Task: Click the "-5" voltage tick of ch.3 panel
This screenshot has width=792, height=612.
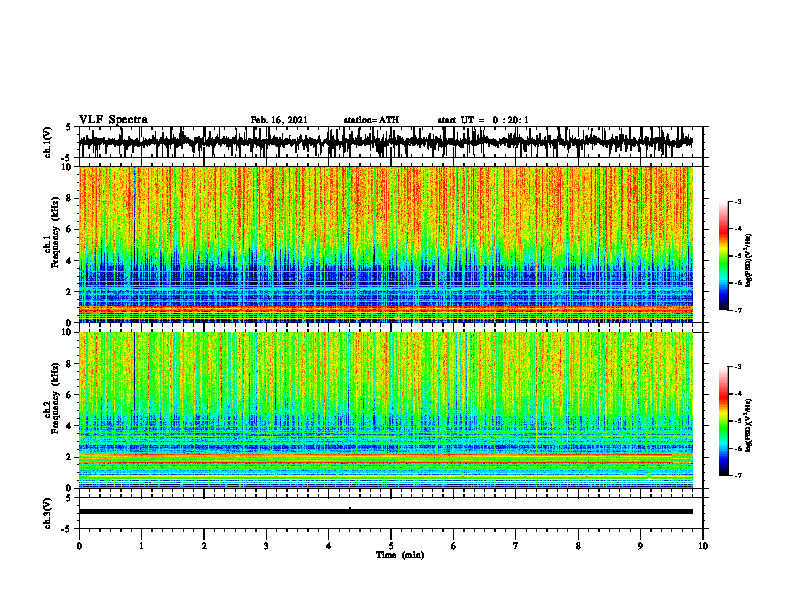Action: point(67,529)
